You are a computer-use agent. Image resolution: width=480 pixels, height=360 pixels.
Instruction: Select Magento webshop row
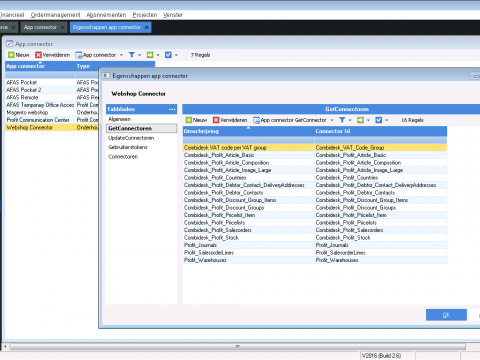point(52,112)
